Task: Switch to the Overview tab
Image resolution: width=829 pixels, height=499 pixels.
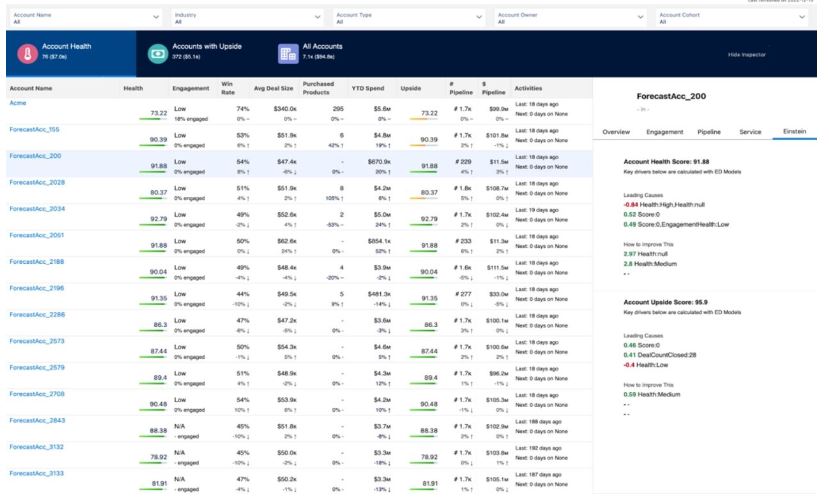Action: pyautogui.click(x=616, y=131)
